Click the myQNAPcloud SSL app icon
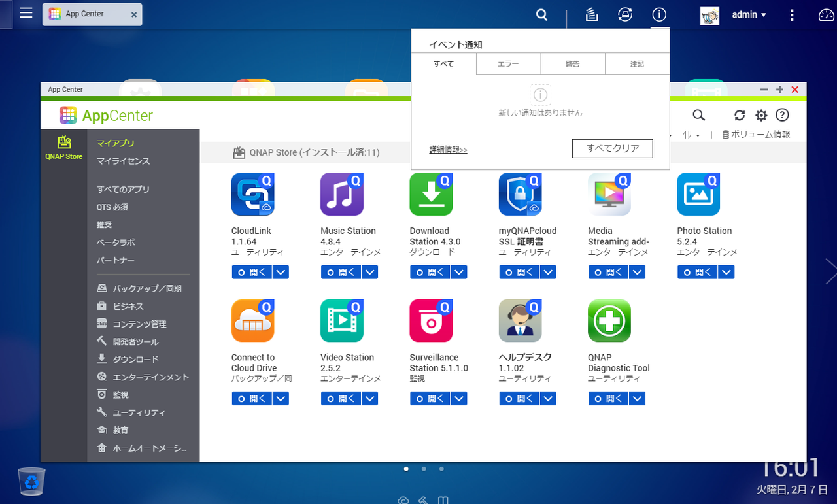The height and width of the screenshot is (504, 837). tap(521, 194)
